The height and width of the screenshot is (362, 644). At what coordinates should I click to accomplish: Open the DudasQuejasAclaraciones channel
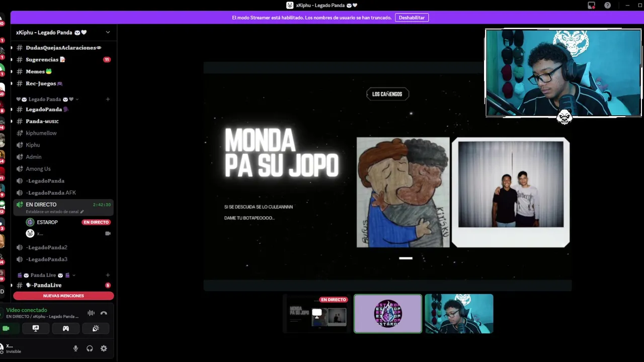pos(63,48)
